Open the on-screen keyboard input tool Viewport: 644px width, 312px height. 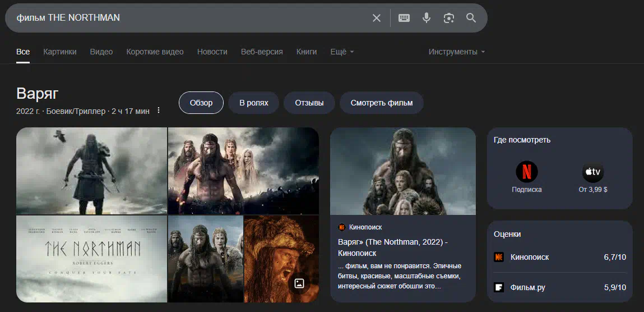pyautogui.click(x=404, y=18)
